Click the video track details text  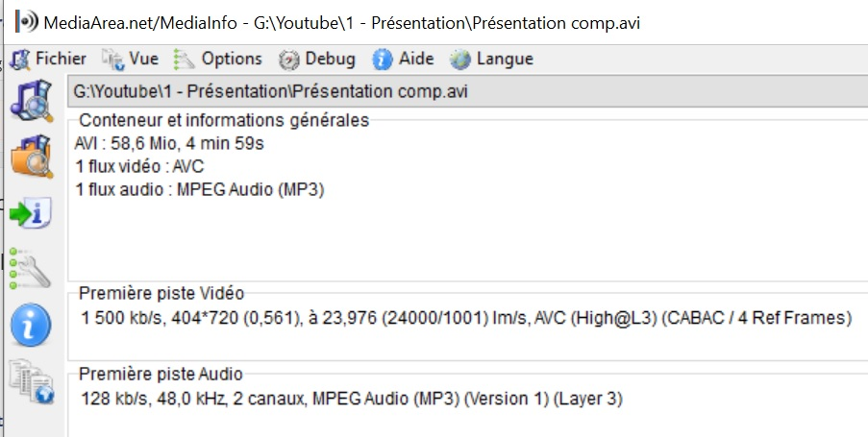[x=466, y=318]
